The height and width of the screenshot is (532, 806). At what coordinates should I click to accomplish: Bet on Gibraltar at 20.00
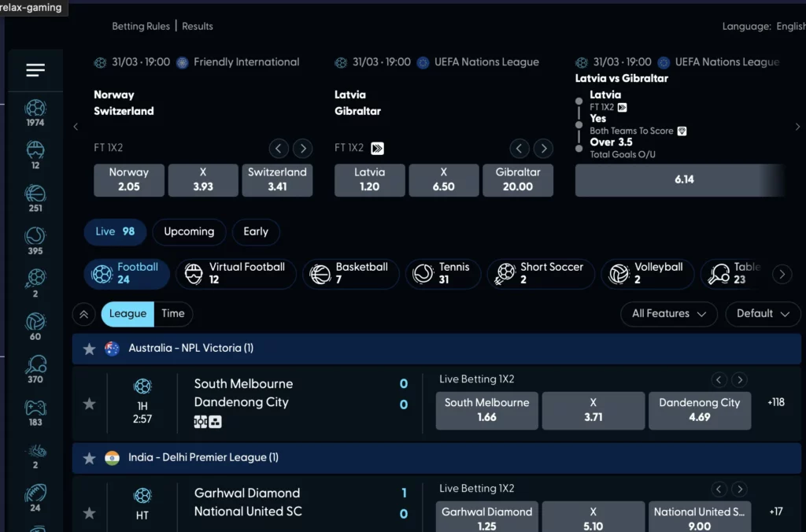[x=518, y=180]
